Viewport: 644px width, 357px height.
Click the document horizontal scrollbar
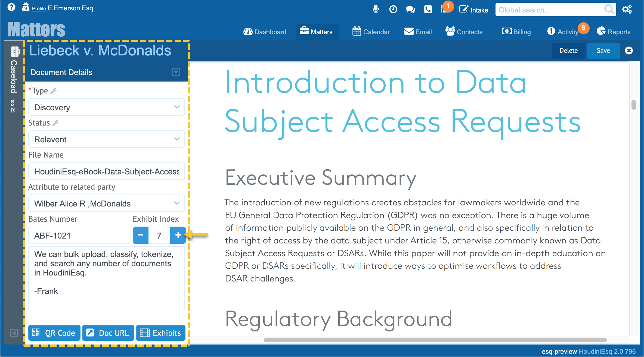point(435,340)
